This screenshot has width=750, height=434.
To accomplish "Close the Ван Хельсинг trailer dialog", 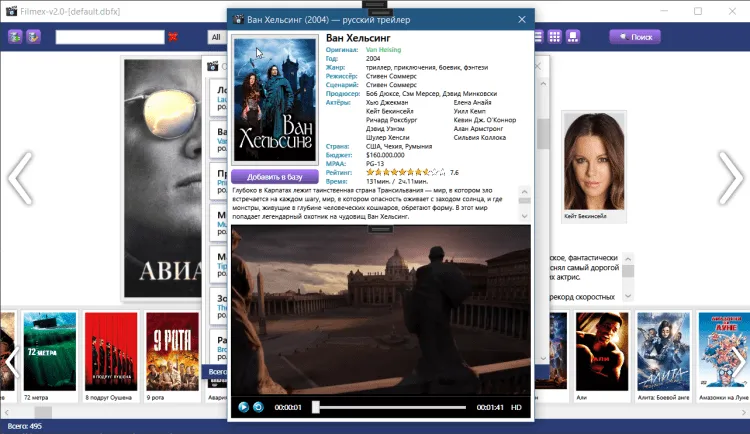I will click(522, 20).
